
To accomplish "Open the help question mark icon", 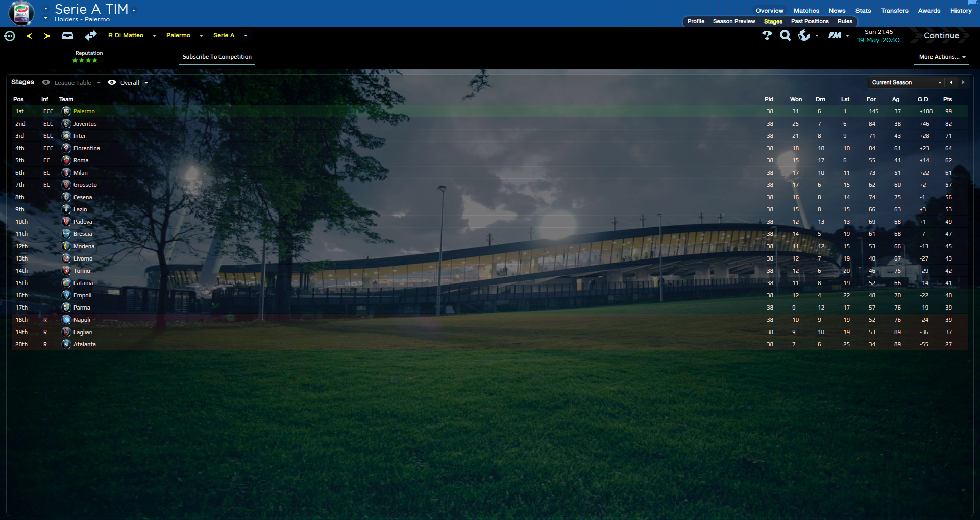I will click(x=767, y=35).
